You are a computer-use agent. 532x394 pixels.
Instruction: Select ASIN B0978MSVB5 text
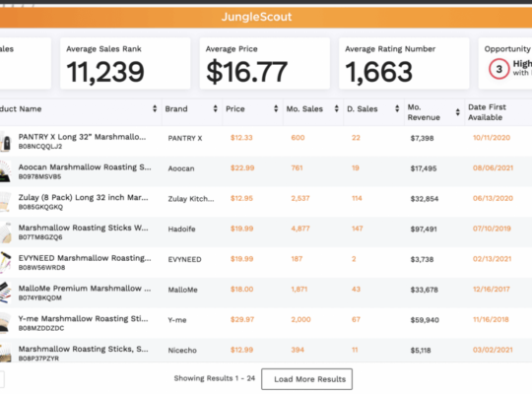pos(39,176)
